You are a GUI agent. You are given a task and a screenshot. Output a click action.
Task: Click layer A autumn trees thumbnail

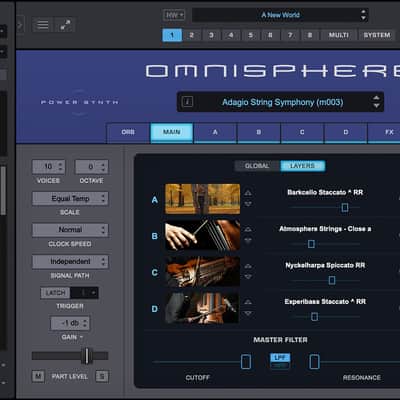pyautogui.click(x=203, y=199)
